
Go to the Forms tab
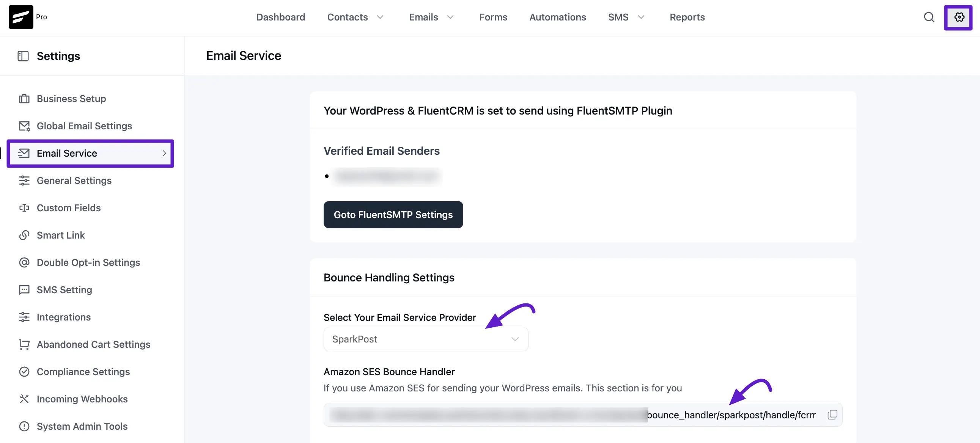point(493,17)
